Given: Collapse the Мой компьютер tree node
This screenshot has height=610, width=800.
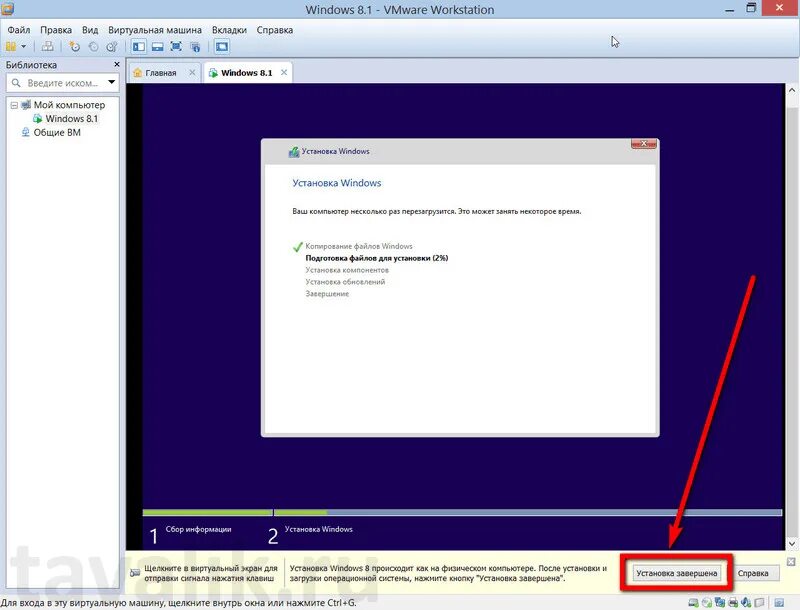Looking at the screenshot, I should coord(14,105).
